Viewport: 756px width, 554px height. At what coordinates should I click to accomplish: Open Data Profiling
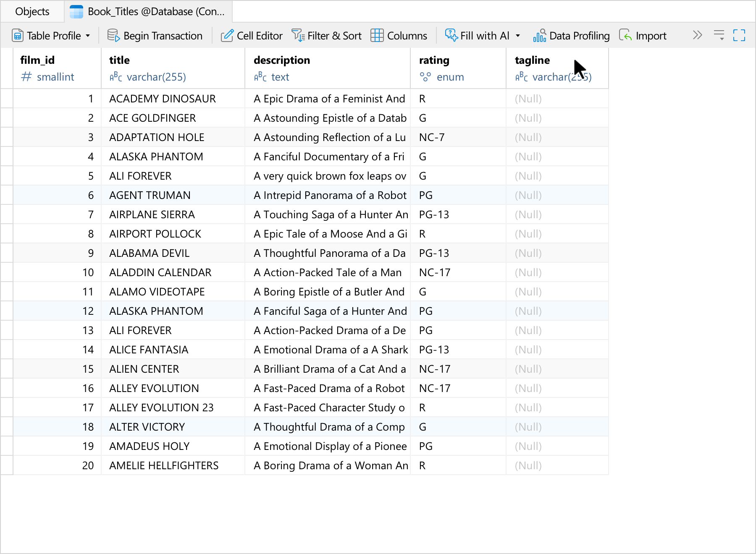[x=571, y=36]
